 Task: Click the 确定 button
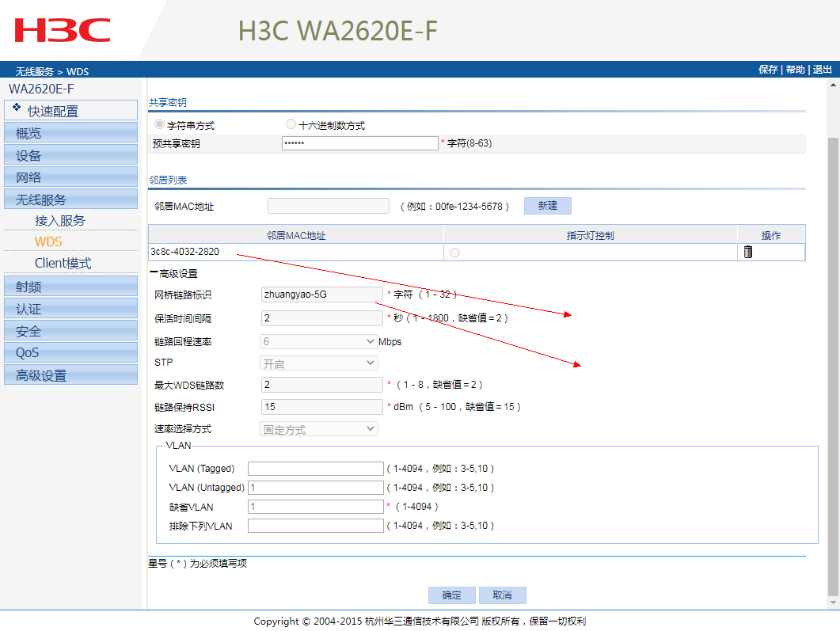pos(451,595)
